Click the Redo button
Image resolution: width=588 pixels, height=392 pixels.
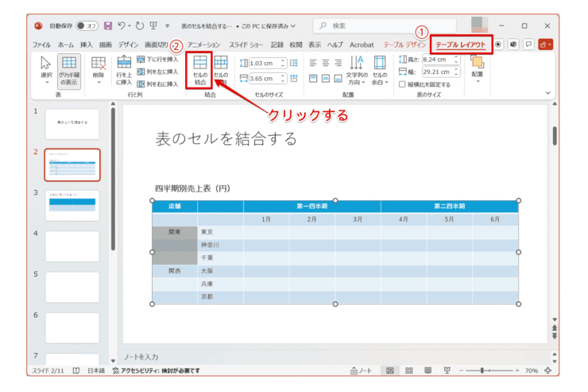tap(140, 26)
